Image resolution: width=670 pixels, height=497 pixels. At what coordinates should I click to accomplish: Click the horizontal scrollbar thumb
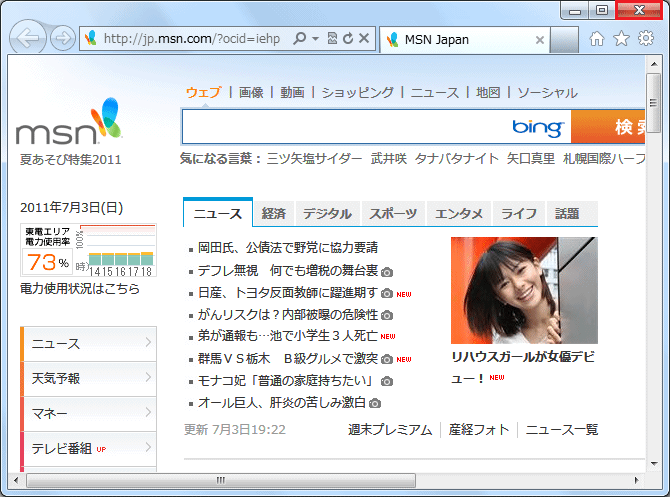[220, 481]
